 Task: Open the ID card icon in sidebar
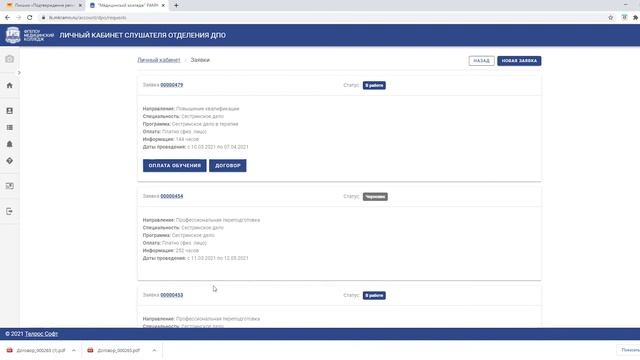click(9, 186)
